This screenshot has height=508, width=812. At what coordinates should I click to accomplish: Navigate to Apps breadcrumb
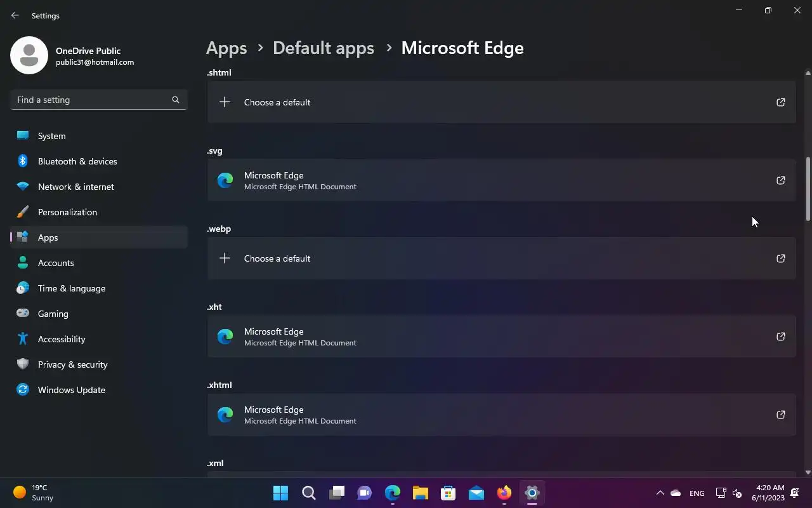coord(226,48)
